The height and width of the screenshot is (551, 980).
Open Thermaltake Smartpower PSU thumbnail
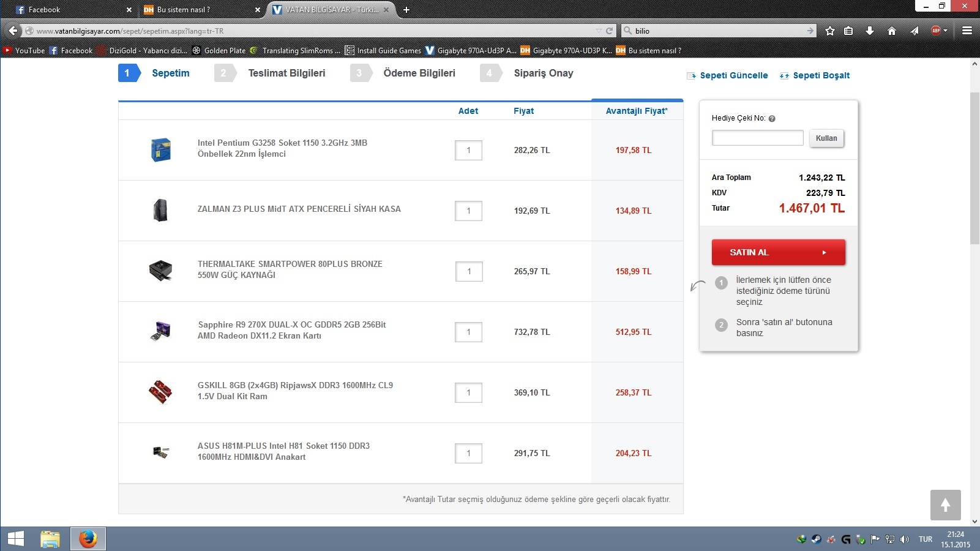coord(160,271)
